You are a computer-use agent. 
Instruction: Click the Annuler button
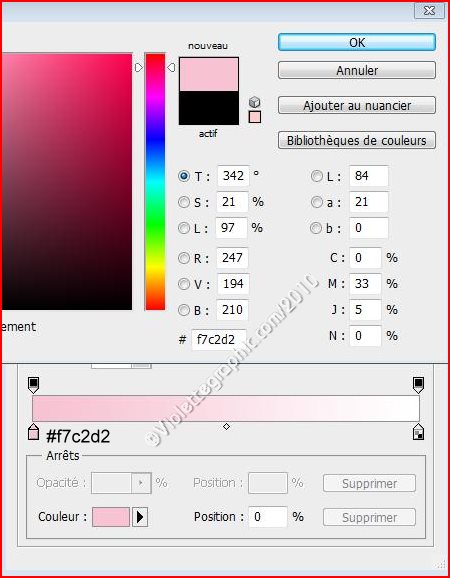pos(357,70)
